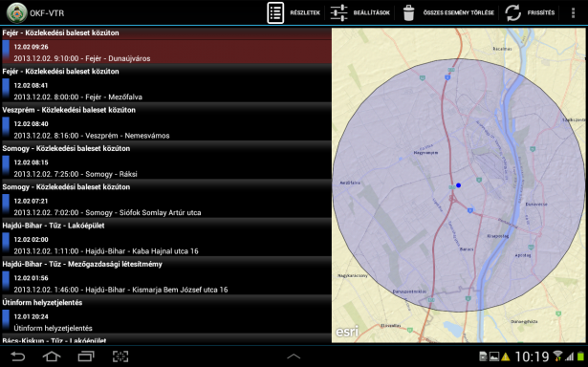The height and width of the screenshot is (367, 588).
Task: Open the Részletek list icon
Action: [275, 12]
